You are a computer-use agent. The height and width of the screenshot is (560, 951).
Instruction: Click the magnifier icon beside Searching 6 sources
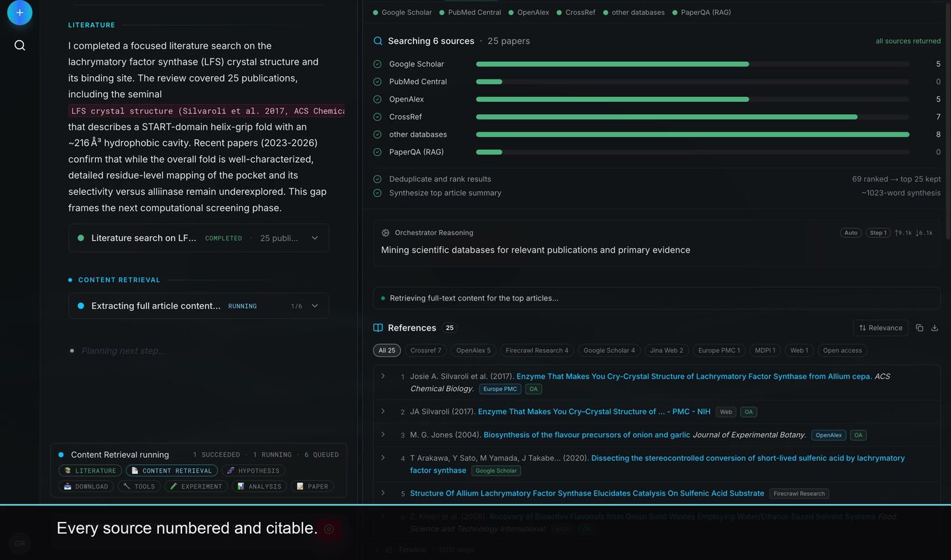point(378,41)
